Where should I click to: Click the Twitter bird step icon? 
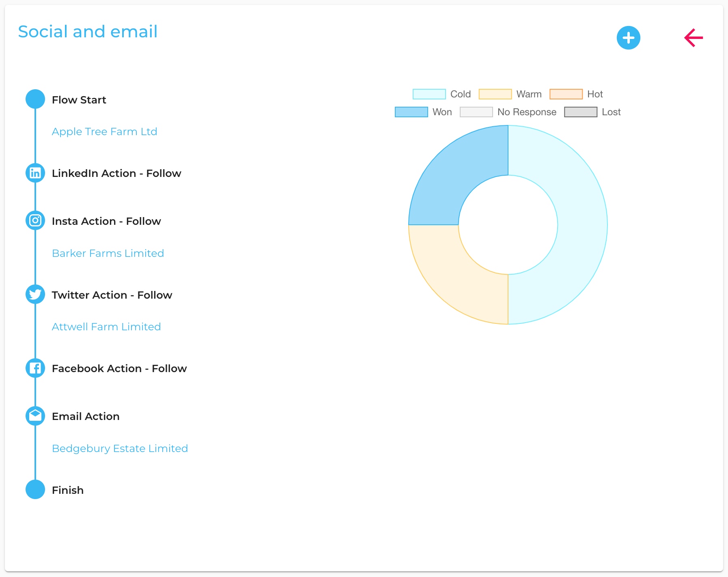click(x=35, y=294)
